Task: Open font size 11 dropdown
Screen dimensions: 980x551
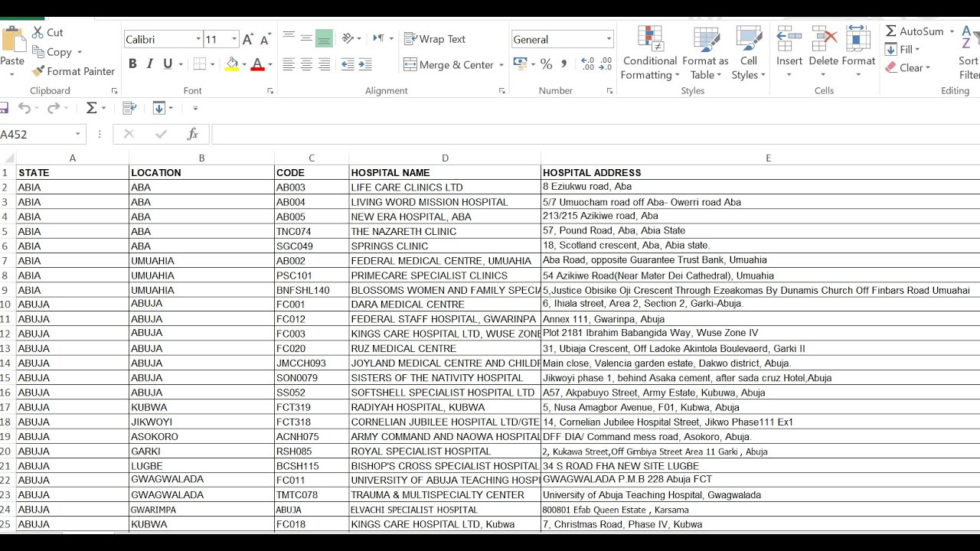Action: (234, 39)
